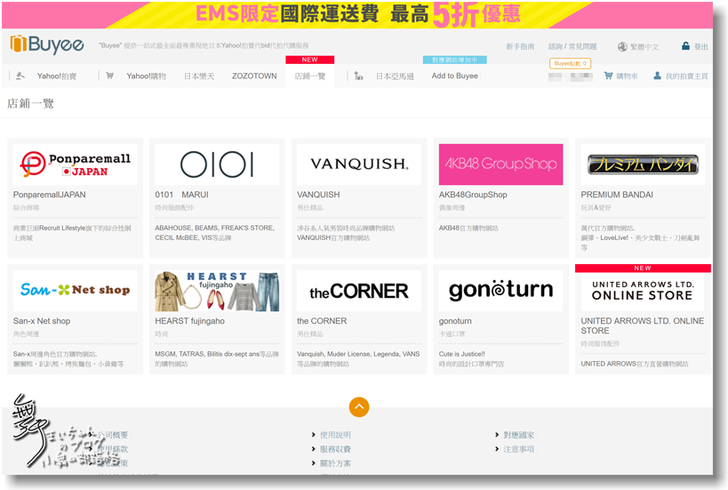Click the arrow before 注意事項
Image resolution: width=728 pixels, height=490 pixels.
point(497,449)
